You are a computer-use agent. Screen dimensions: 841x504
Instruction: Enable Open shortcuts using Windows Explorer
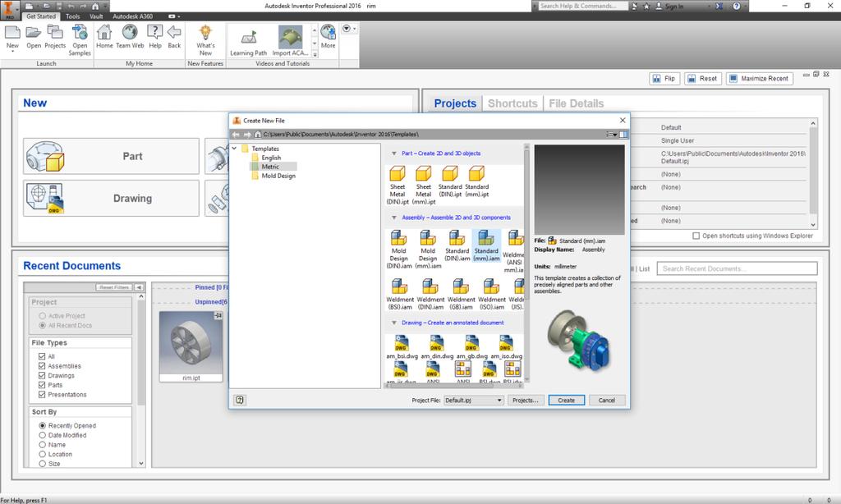(x=696, y=236)
